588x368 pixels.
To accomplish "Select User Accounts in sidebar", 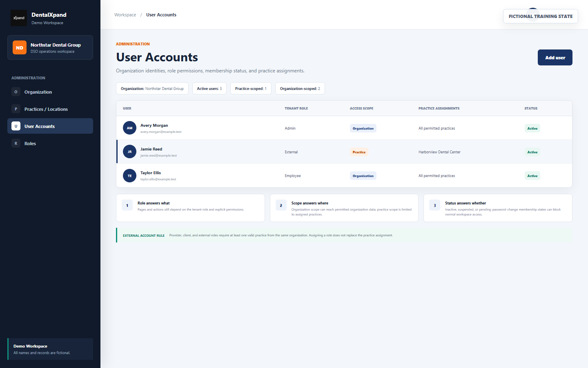I will pyautogui.click(x=50, y=126).
